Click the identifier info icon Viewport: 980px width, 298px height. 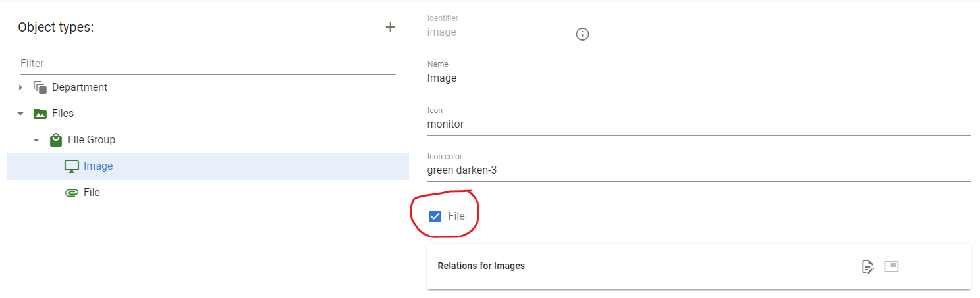(x=582, y=34)
